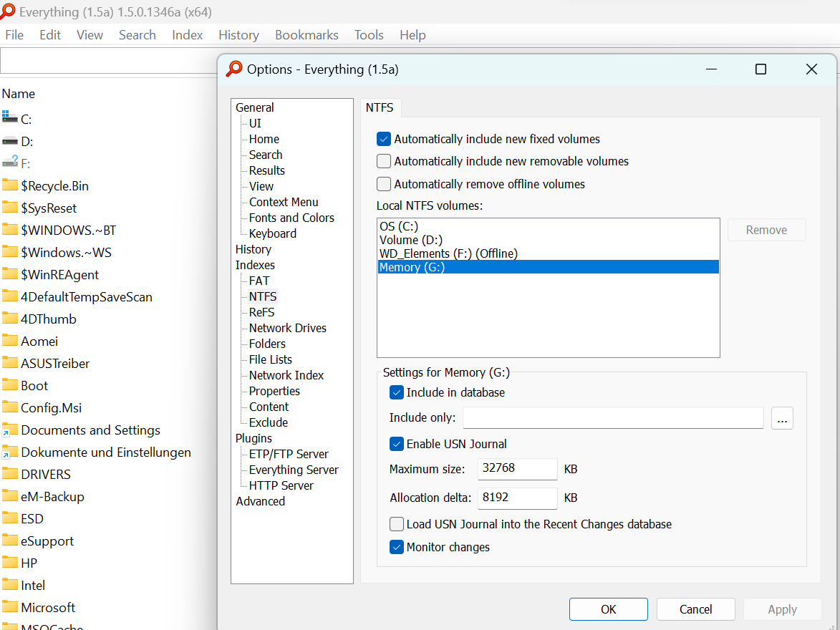Enable Automatically include new removable volumes
The width and height of the screenshot is (840, 630).
[x=383, y=161]
